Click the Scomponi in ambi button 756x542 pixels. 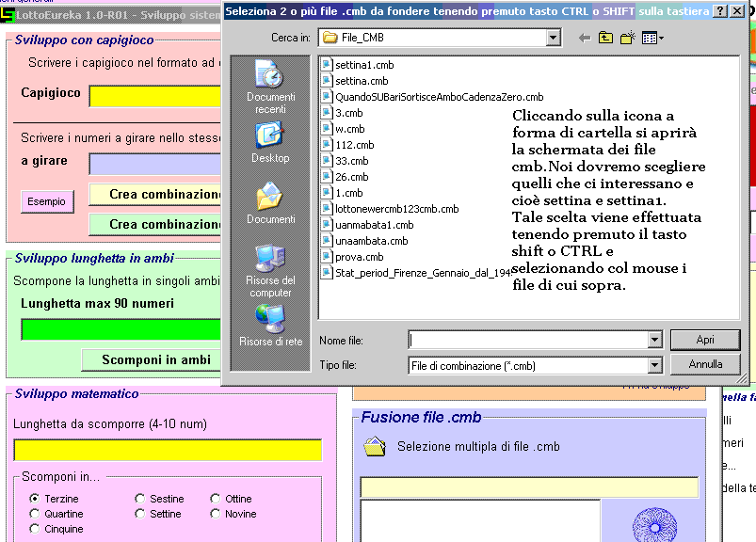tap(151, 359)
